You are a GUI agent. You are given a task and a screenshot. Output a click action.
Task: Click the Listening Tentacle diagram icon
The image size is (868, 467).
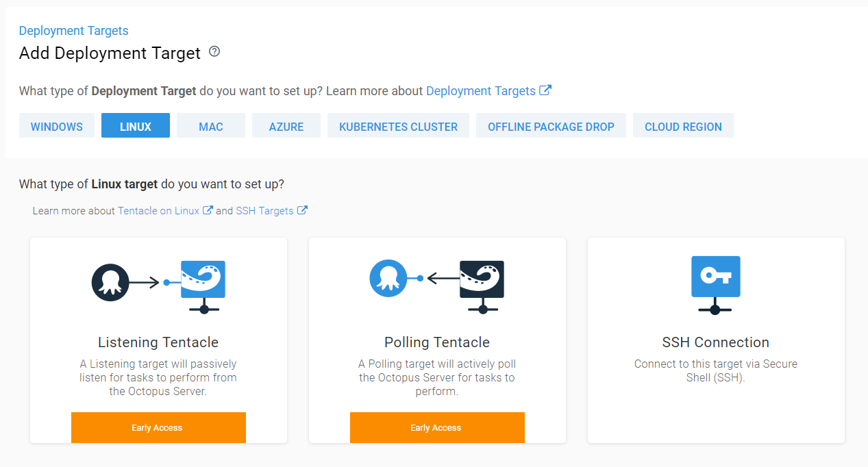pyautogui.click(x=159, y=287)
